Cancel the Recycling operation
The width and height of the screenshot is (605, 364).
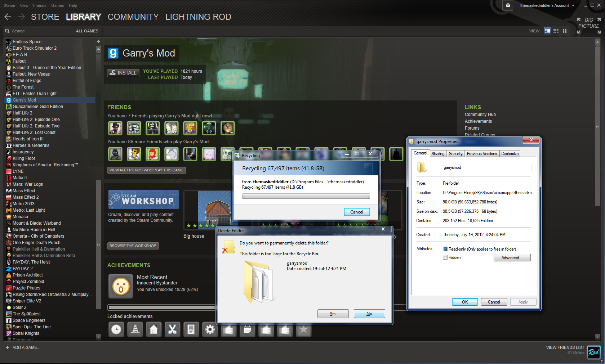point(357,212)
